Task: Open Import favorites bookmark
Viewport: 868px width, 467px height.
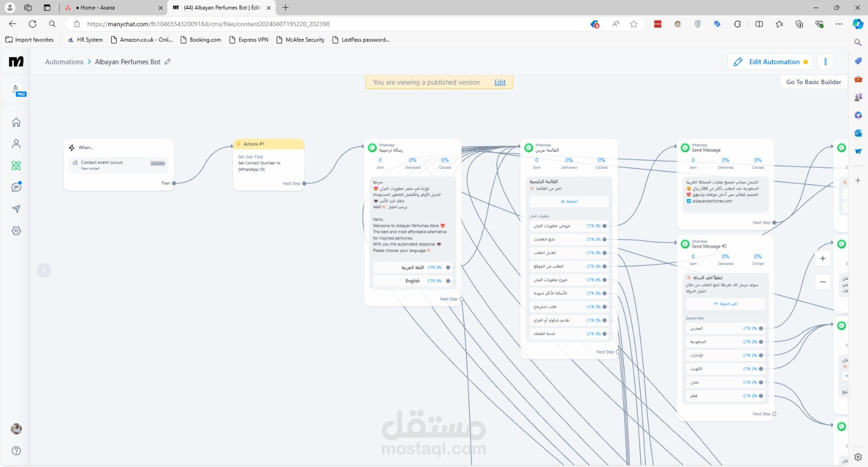Action: pyautogui.click(x=30, y=40)
